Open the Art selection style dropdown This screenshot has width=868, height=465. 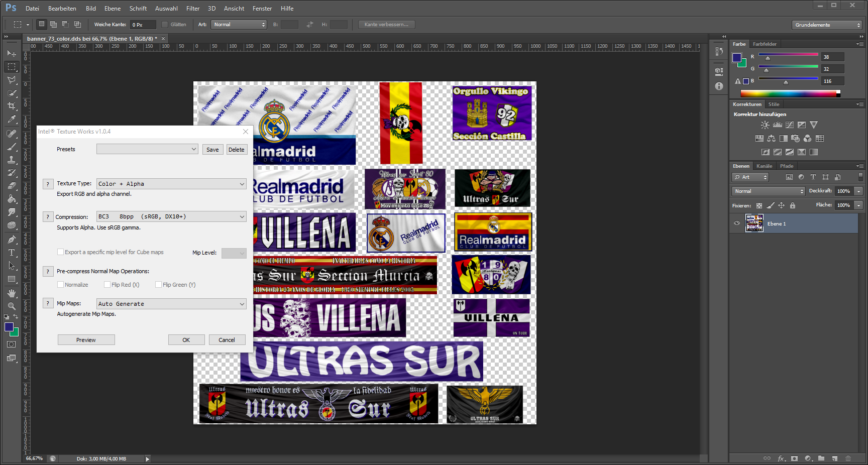coord(239,25)
